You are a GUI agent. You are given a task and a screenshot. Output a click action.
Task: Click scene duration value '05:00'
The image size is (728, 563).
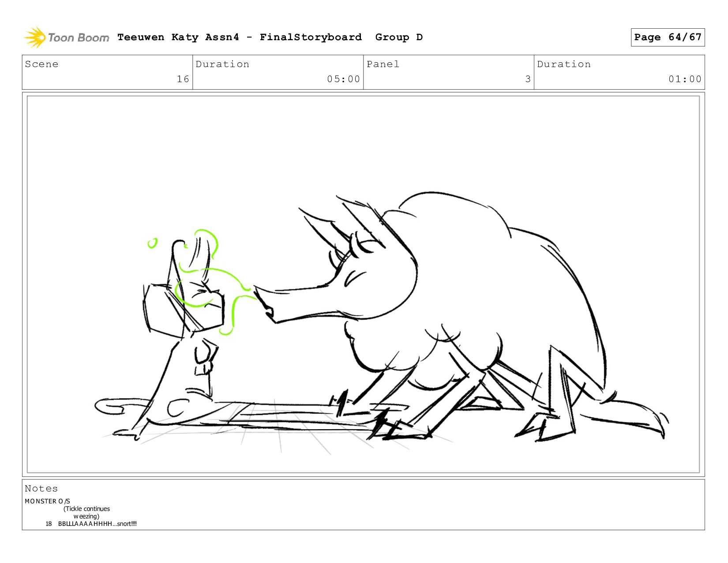pos(344,79)
